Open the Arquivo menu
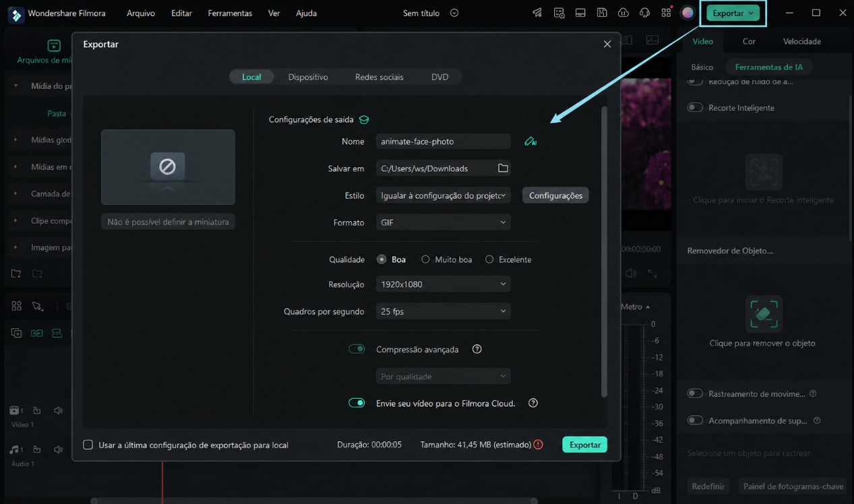Viewport: 854px width, 504px height. 141,13
